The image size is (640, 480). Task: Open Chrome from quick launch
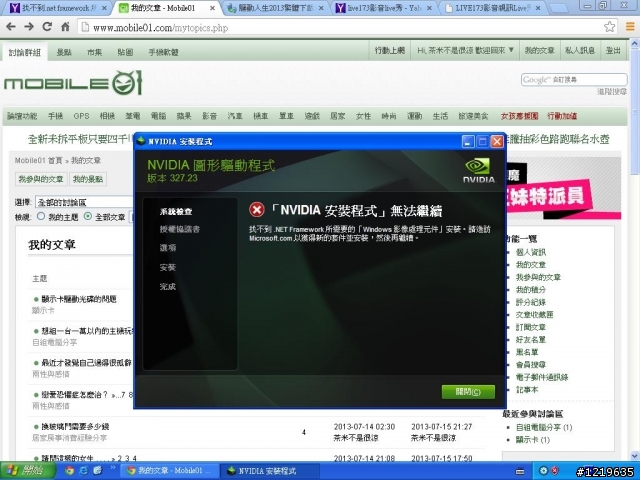[x=70, y=471]
